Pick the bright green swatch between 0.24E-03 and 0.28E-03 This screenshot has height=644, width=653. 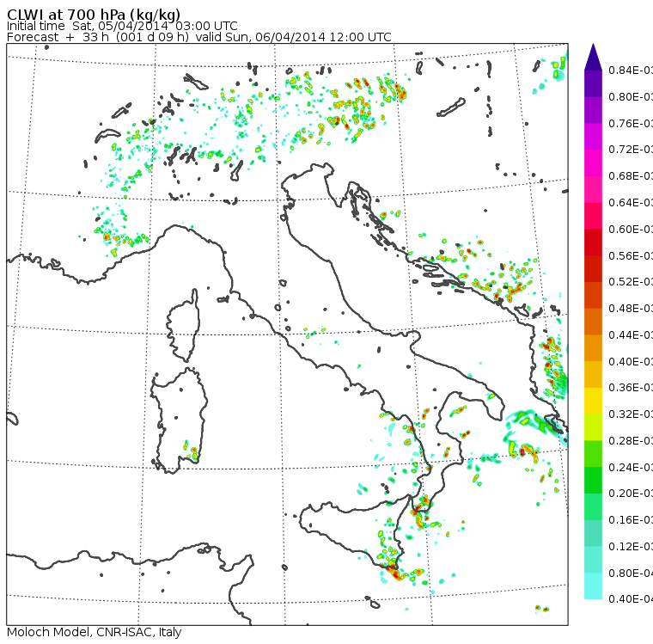[593, 453]
